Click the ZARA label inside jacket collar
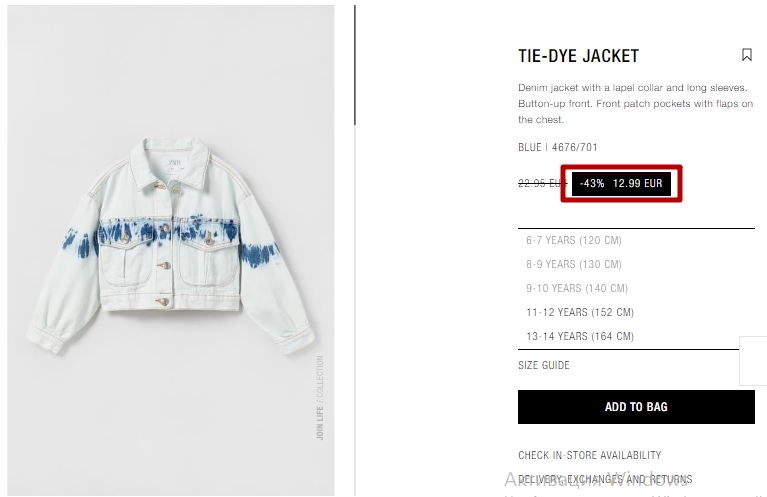The image size is (767, 497). (174, 162)
